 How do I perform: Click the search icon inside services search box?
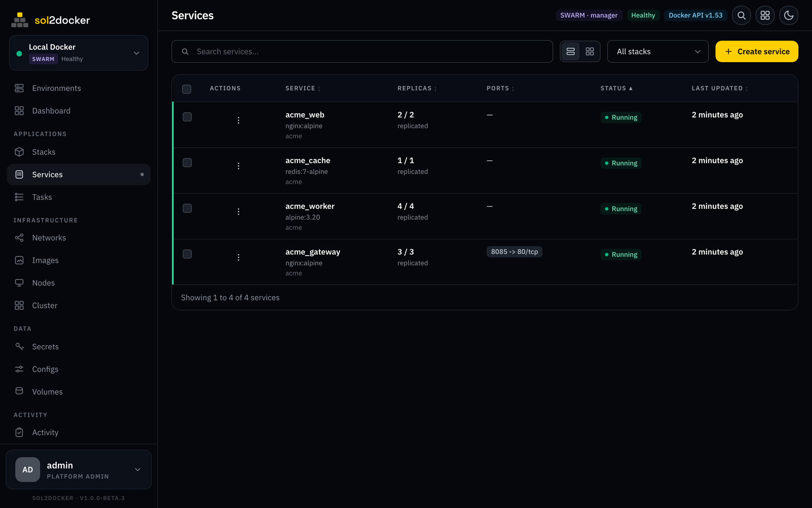tap(185, 52)
